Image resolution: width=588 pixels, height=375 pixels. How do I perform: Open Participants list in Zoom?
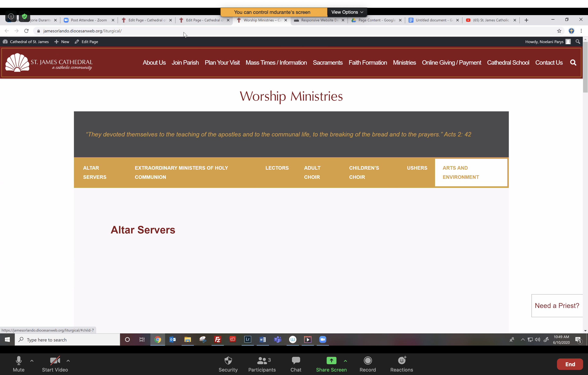[x=262, y=364]
